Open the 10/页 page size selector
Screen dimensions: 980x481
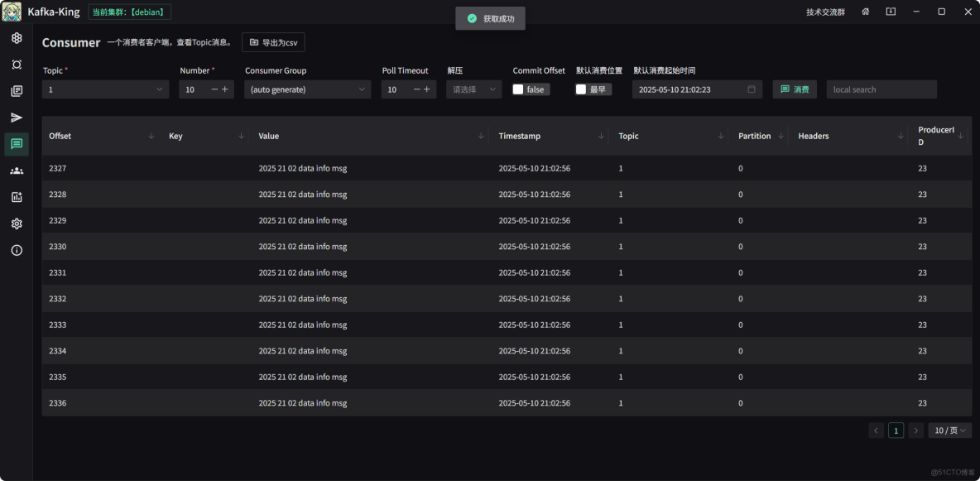(949, 430)
